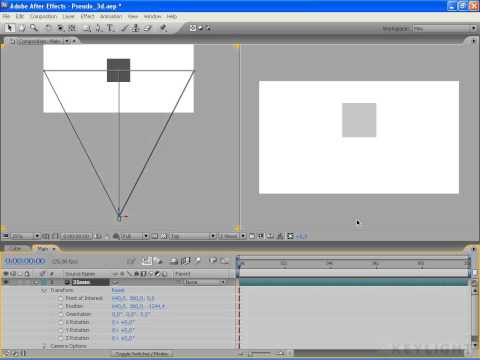The height and width of the screenshot is (360, 480).
Task: Select the Selection arrow tool
Action: (10, 28)
